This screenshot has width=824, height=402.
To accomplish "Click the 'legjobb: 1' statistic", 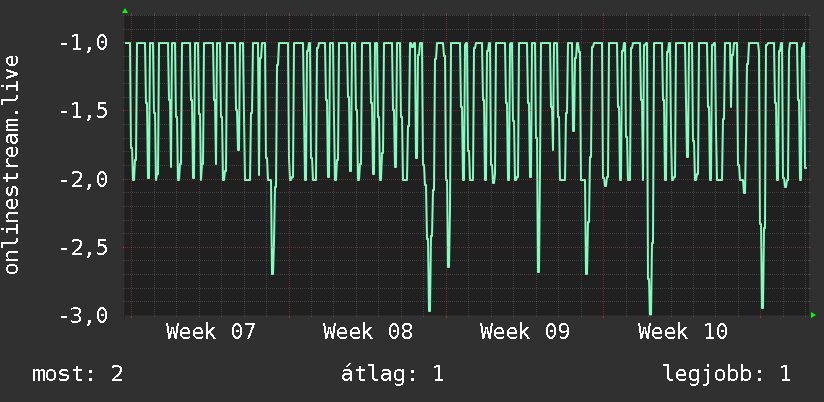I will point(727,374).
